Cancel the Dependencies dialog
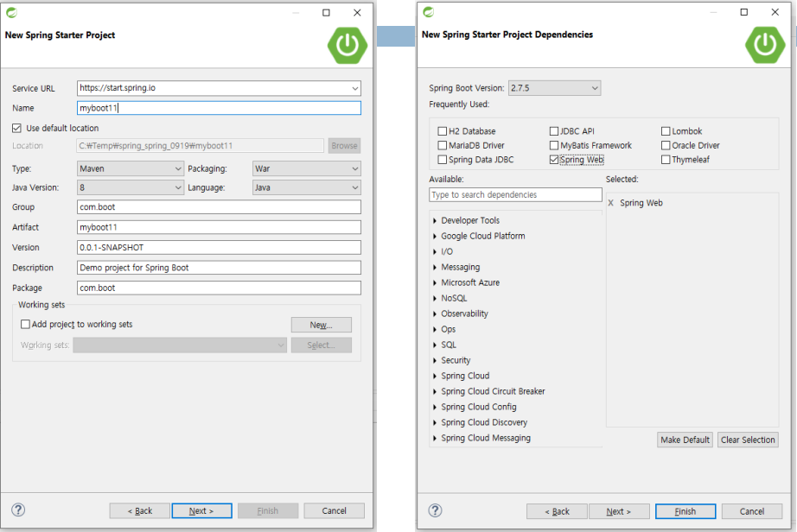 [x=752, y=511]
